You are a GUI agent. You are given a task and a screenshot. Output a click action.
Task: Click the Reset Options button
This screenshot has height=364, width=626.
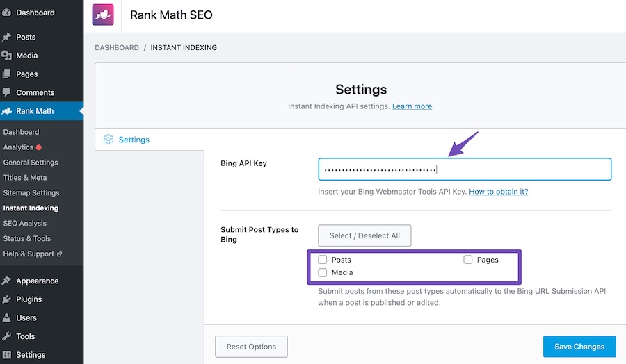251,347
